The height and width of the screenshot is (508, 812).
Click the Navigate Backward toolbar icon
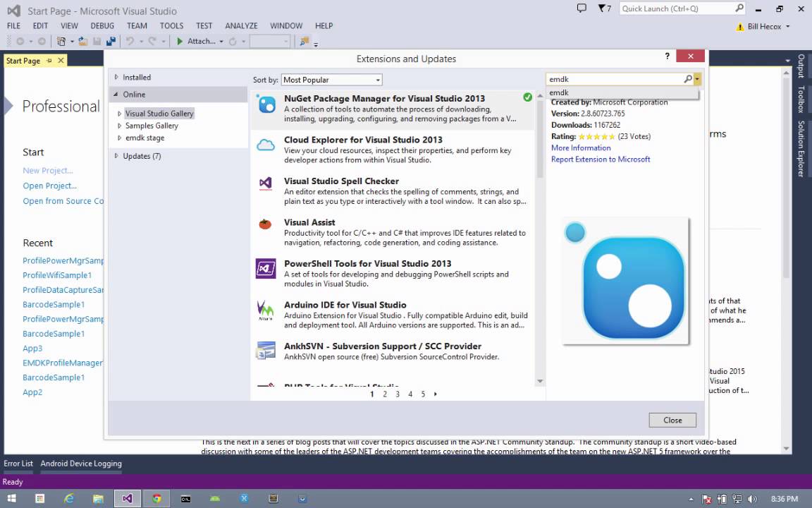pyautogui.click(x=20, y=42)
